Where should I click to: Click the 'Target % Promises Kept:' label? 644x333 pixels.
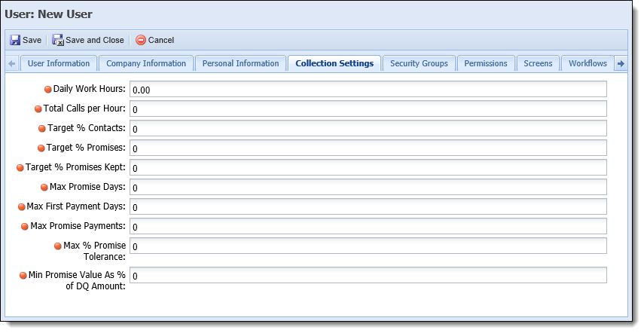click(75, 167)
